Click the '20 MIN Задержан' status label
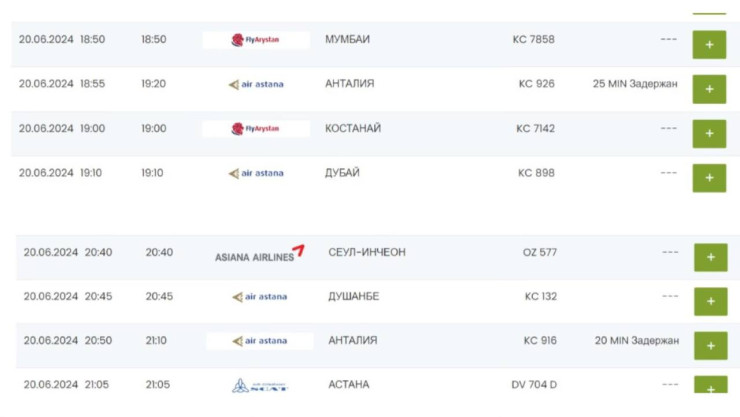The height and width of the screenshot is (417, 740). click(637, 340)
